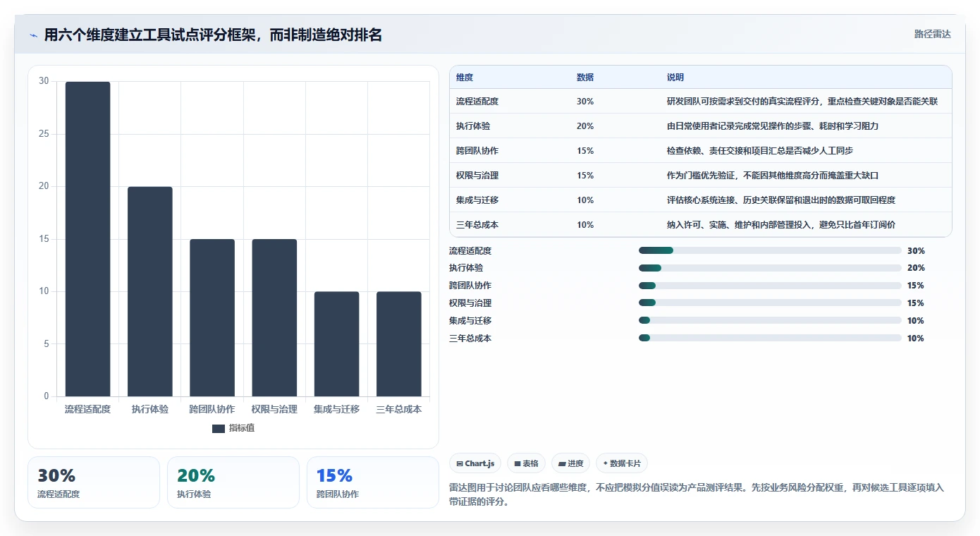The height and width of the screenshot is (536, 980).
Task: Toggle the 指标值 legend swatch
Action: (x=219, y=428)
